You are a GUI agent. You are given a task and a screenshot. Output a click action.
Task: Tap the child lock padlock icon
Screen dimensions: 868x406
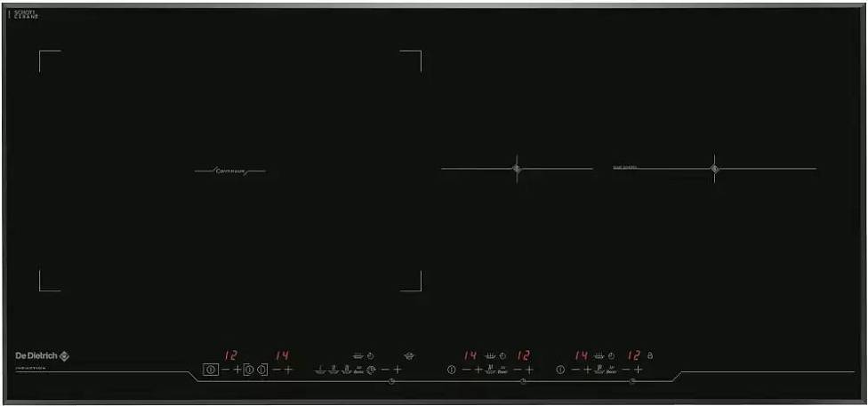[x=650, y=355]
